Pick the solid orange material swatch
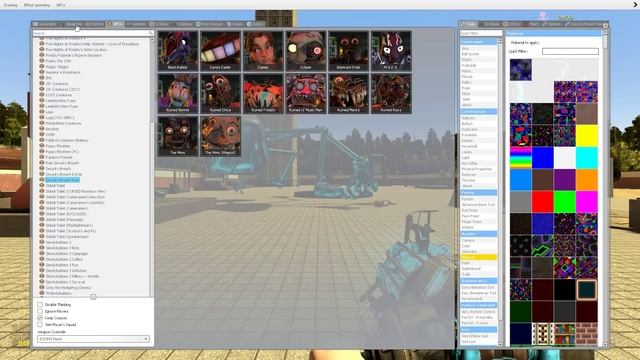Image resolution: width=640 pixels, height=360 pixels. click(587, 180)
